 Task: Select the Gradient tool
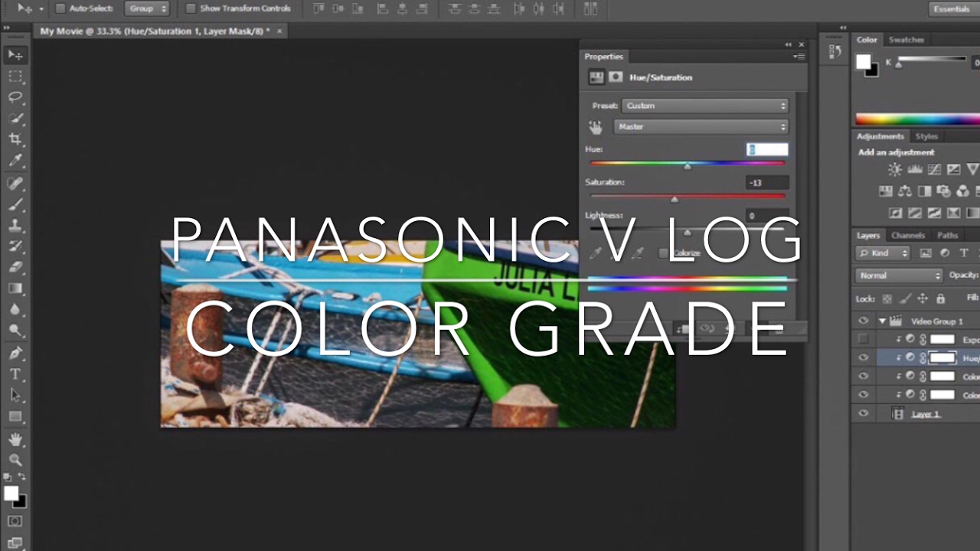(15, 289)
